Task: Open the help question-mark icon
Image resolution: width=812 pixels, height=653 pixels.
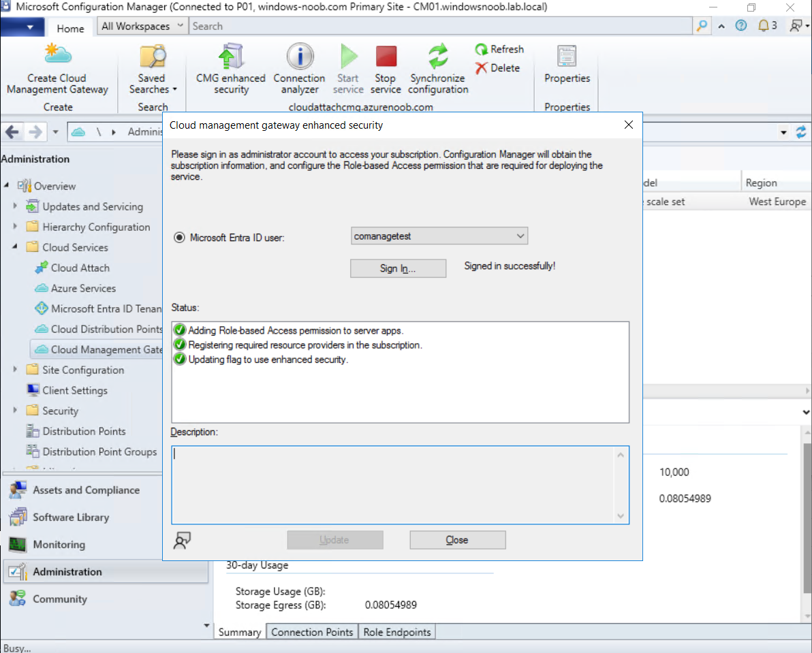Action: point(741,25)
